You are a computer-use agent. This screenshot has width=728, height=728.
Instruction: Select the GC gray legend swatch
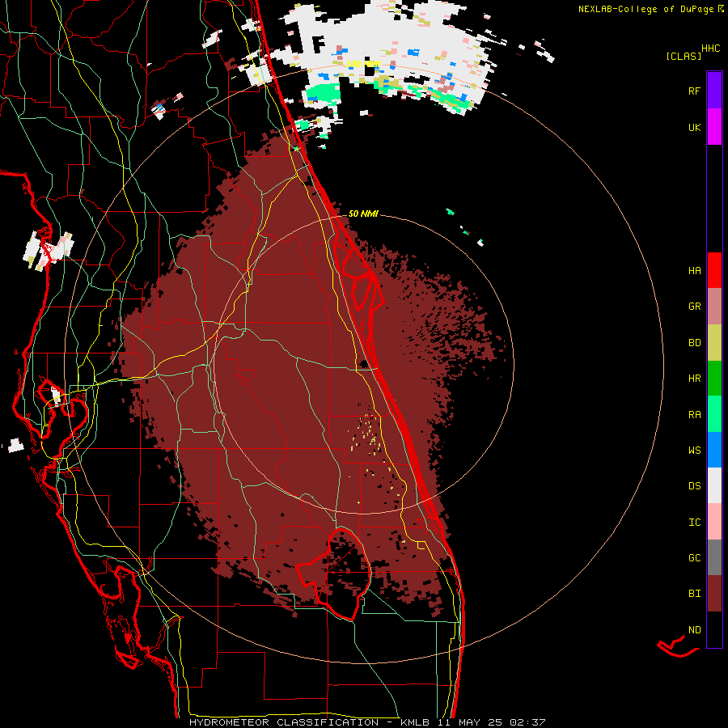point(714,557)
